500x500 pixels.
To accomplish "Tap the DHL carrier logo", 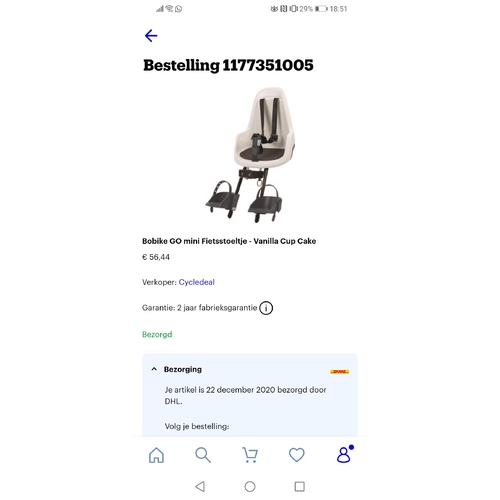I will (x=340, y=371).
